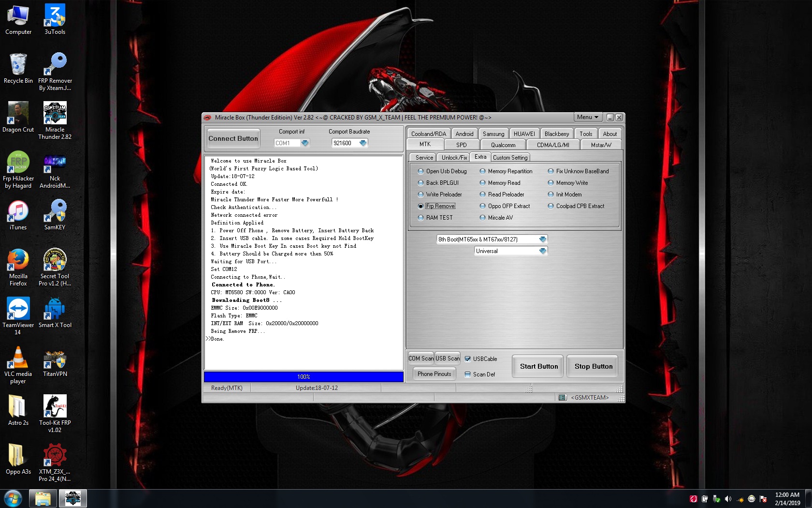Click the GSMXTEAM status bar label
Image resolution: width=812 pixels, height=508 pixels.
coord(590,398)
